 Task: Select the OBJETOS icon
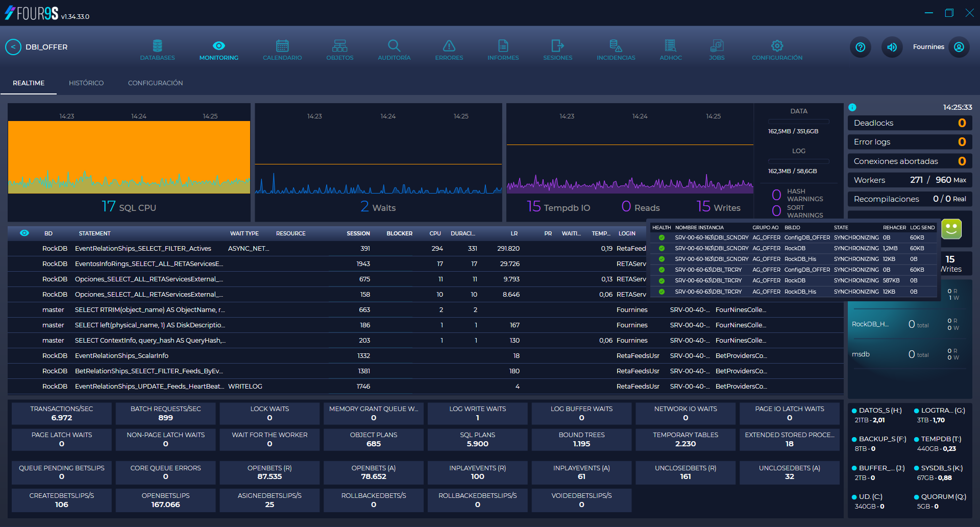(339, 49)
